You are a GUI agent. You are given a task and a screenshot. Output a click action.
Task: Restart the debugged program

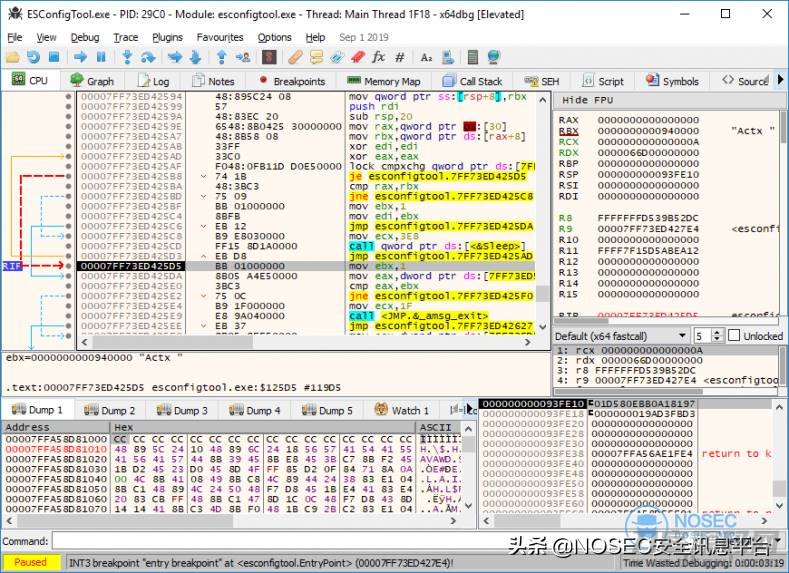(x=33, y=57)
